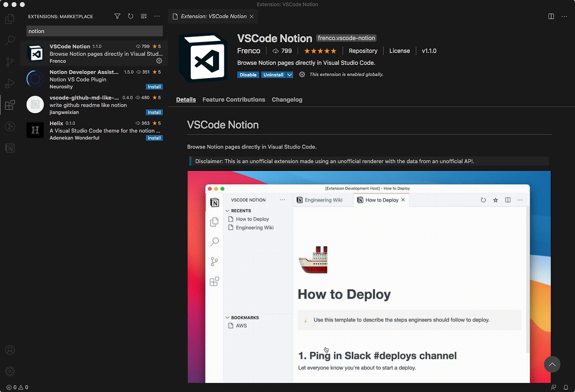
Task: Install Notion Developer Assistant extension
Action: (154, 87)
